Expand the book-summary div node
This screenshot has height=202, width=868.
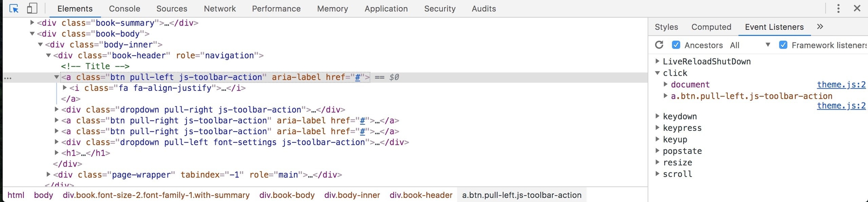32,23
